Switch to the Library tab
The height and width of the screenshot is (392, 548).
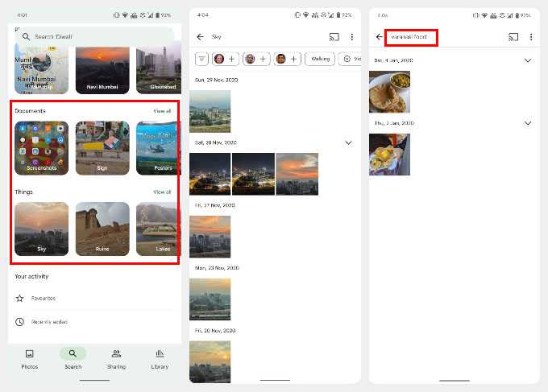(160, 359)
